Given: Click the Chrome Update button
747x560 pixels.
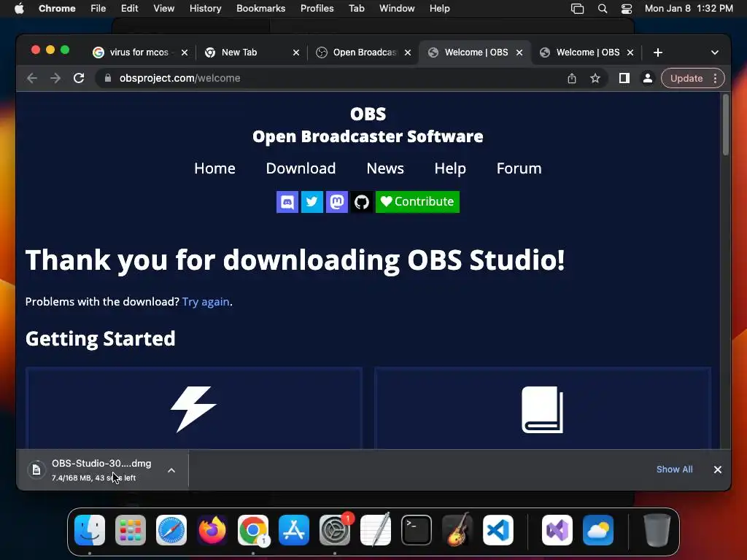Looking at the screenshot, I should 686,78.
